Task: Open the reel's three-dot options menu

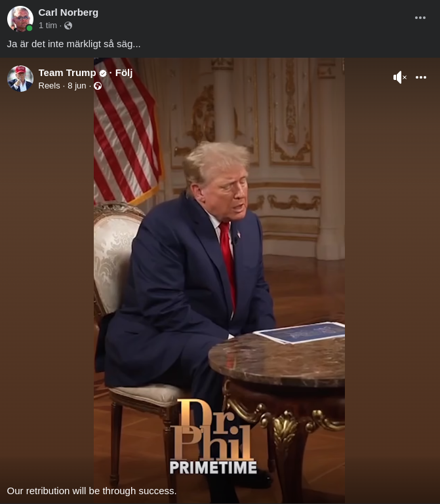Action: [421, 77]
